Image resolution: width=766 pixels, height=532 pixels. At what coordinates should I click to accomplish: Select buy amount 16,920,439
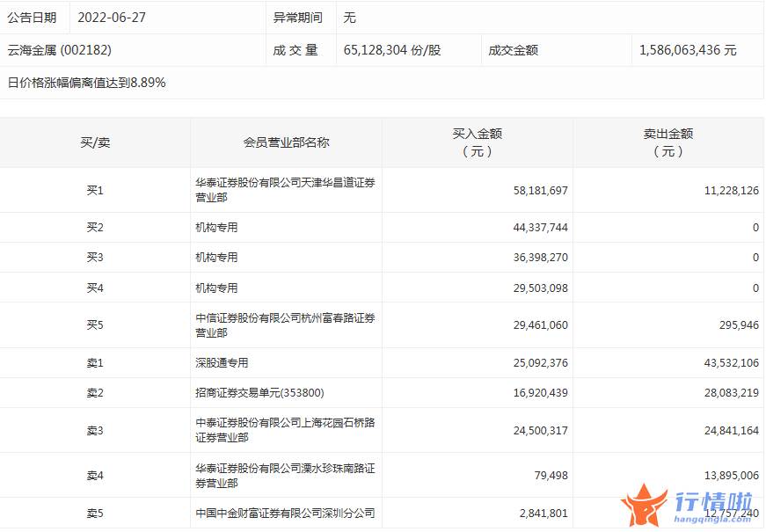(x=540, y=393)
